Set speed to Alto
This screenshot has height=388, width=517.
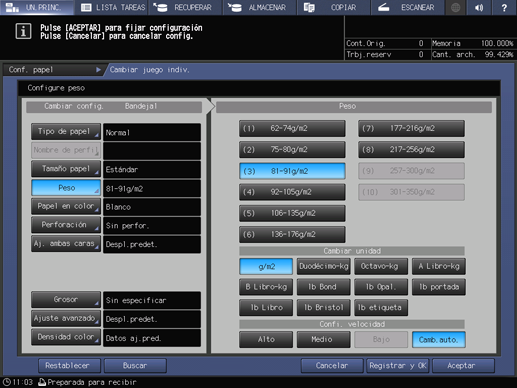click(266, 340)
